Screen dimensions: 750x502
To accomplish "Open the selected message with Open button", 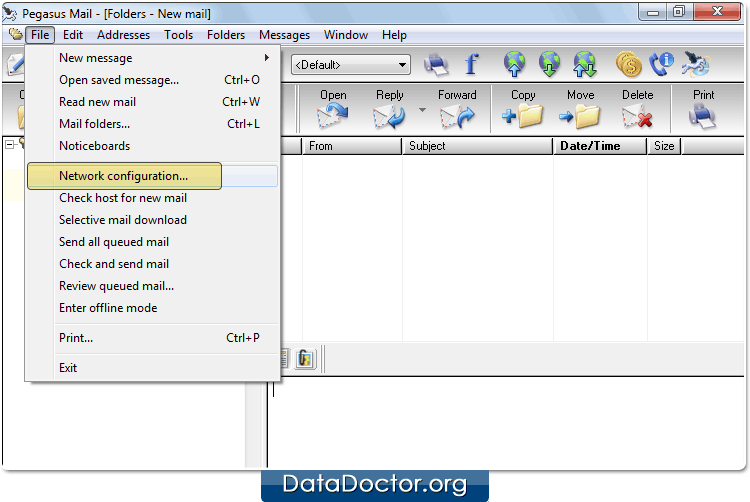I will click(x=333, y=109).
